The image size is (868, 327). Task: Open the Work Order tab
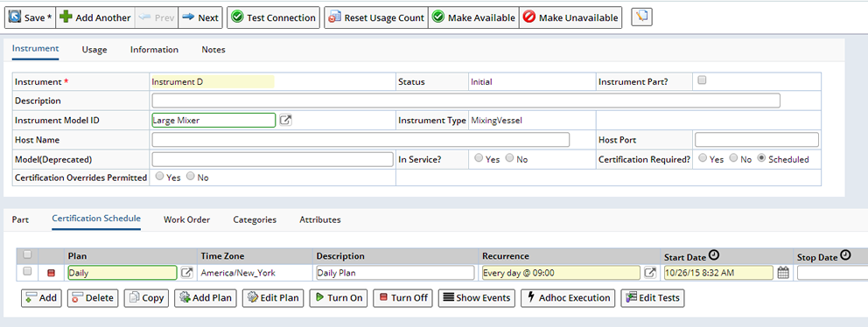(186, 219)
